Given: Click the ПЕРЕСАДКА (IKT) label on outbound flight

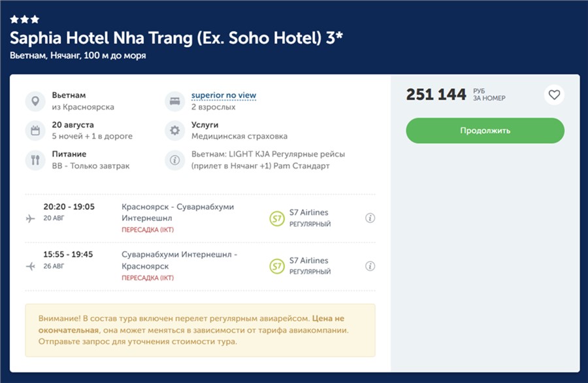Looking at the screenshot, I should click(x=148, y=230).
